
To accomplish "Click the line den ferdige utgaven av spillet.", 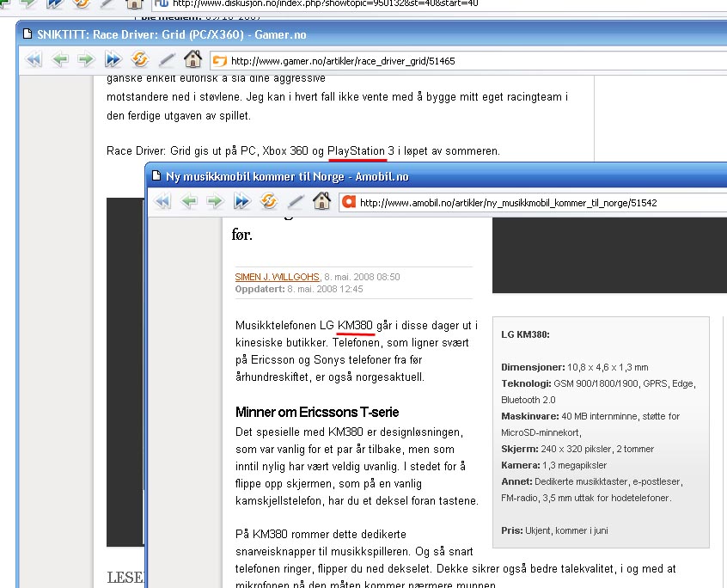I will 179,115.
